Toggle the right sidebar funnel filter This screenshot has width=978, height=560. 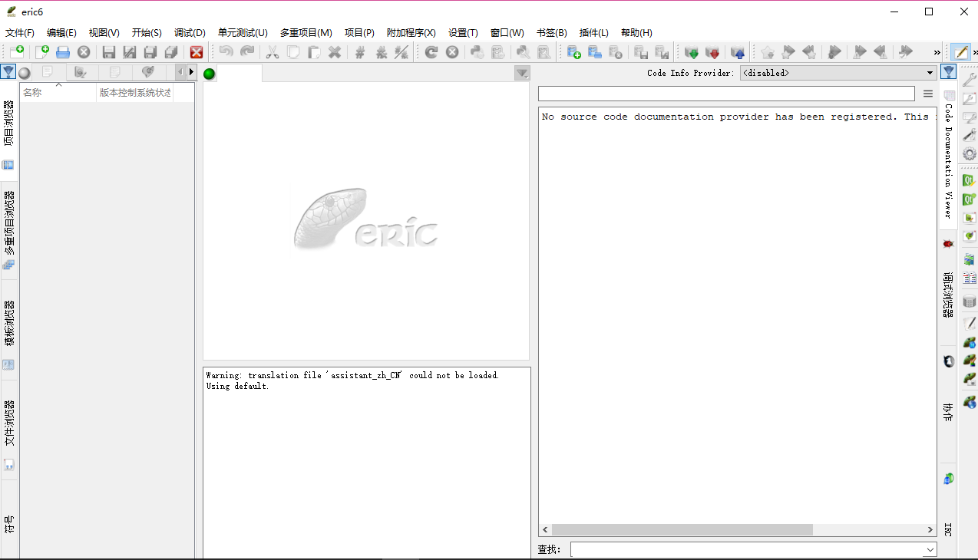click(x=949, y=72)
